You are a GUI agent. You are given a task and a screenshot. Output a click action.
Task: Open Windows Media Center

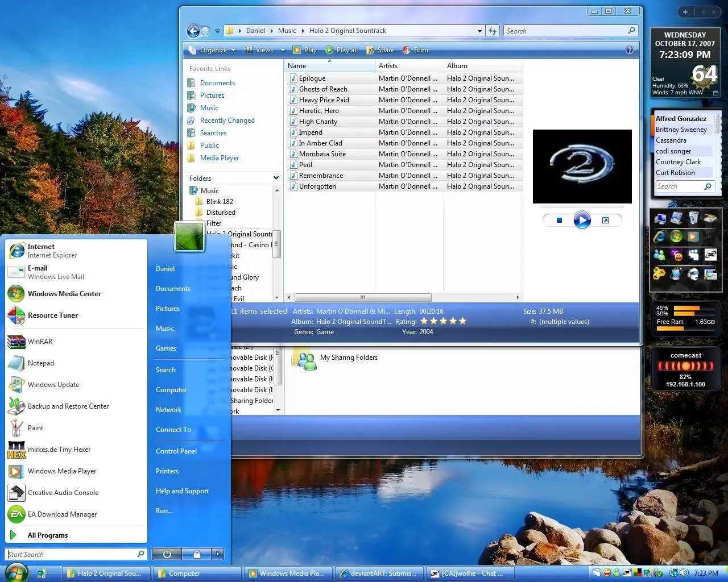76,294
